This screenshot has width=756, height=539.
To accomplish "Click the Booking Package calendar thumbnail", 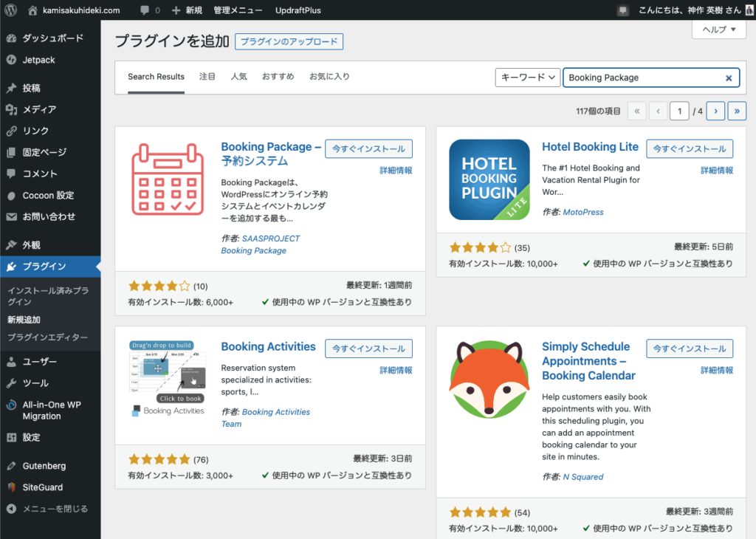I will coord(168,179).
